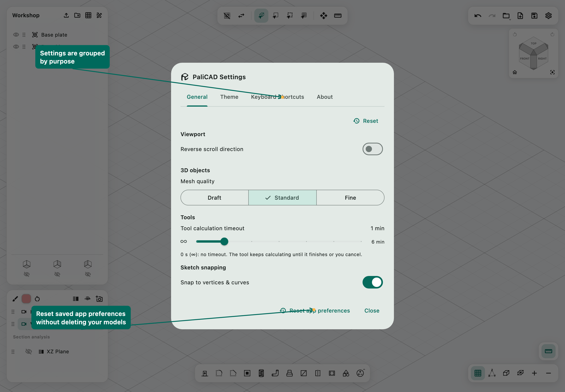Screen dimensions: 565x392
Task: Click the sketch pencil icon in Workshop header
Action: coord(99,15)
